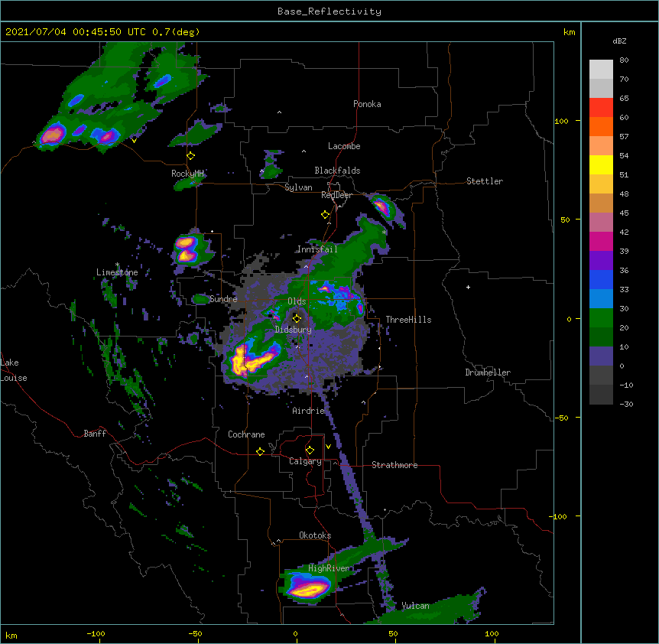Click the Didsbury city label
This screenshot has width=659, height=644.
click(x=294, y=330)
